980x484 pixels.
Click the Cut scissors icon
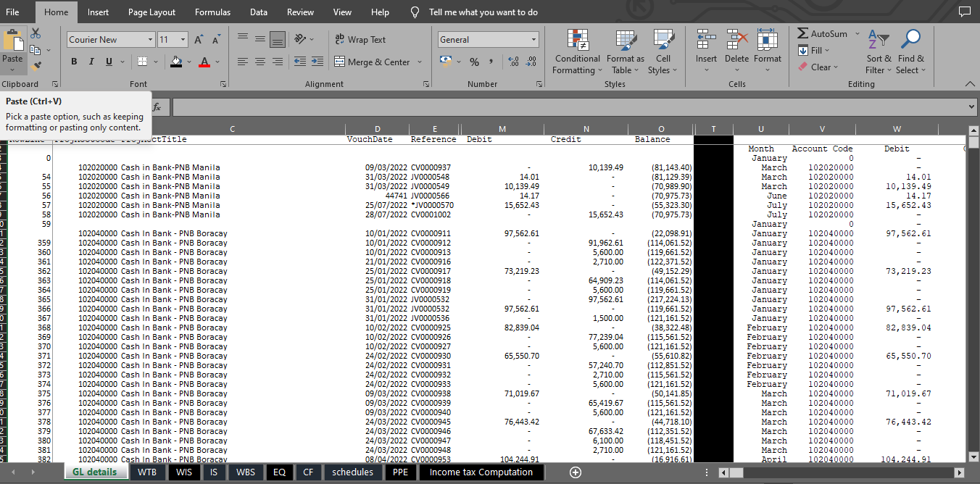36,34
